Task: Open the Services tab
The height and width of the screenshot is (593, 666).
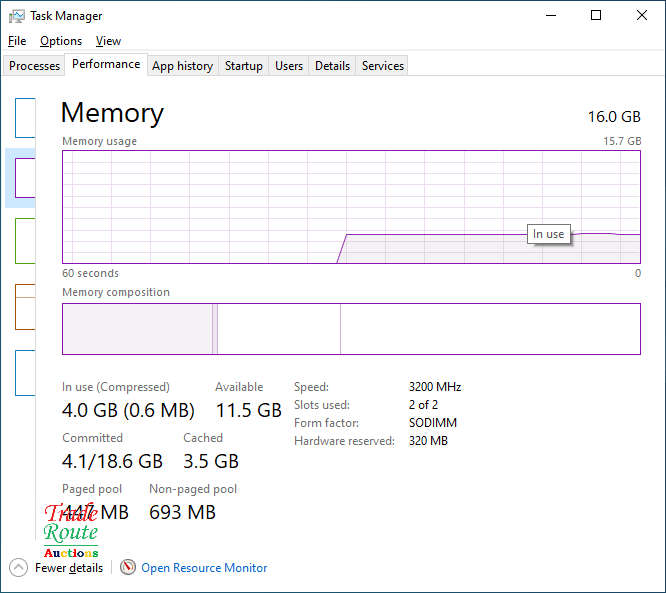Action: click(382, 66)
